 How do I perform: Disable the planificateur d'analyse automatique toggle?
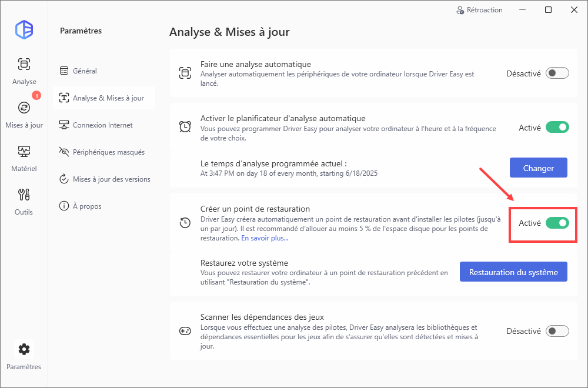(557, 127)
